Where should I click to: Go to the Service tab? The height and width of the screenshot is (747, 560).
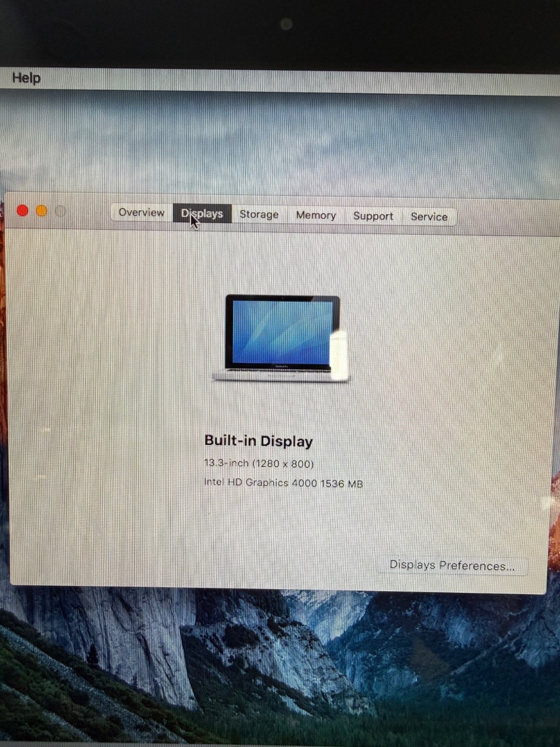coord(429,217)
